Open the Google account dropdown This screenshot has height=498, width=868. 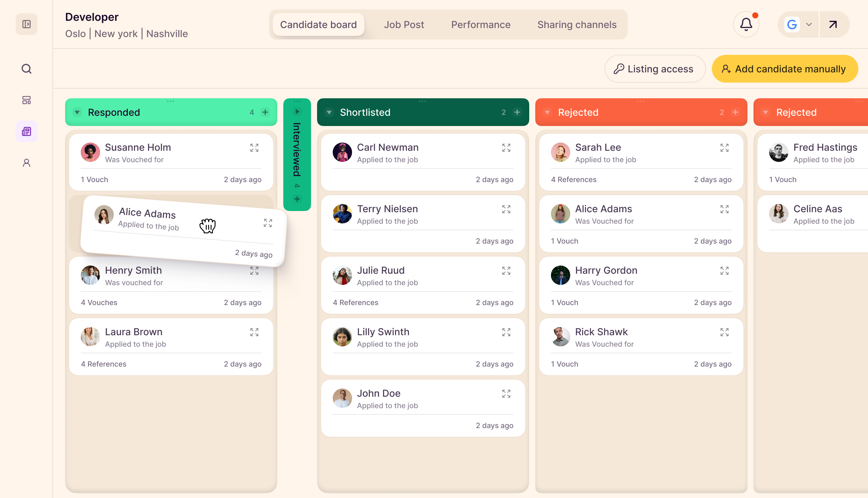point(809,24)
